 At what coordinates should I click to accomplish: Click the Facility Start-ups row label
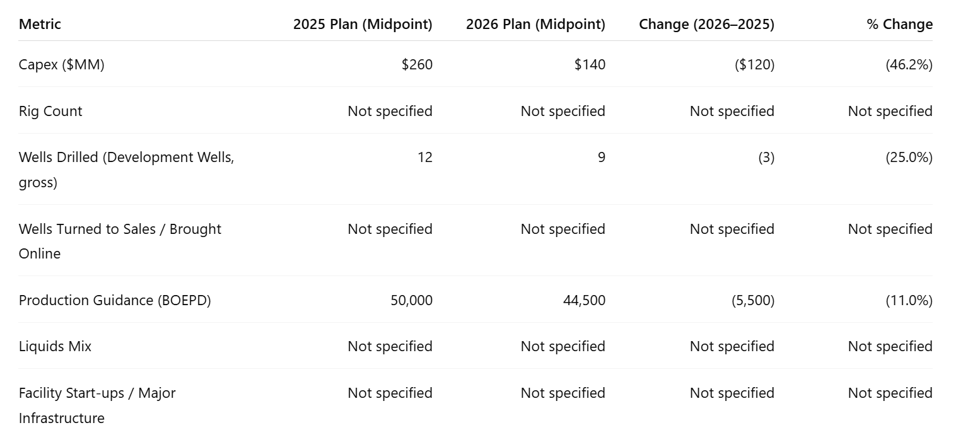click(97, 405)
